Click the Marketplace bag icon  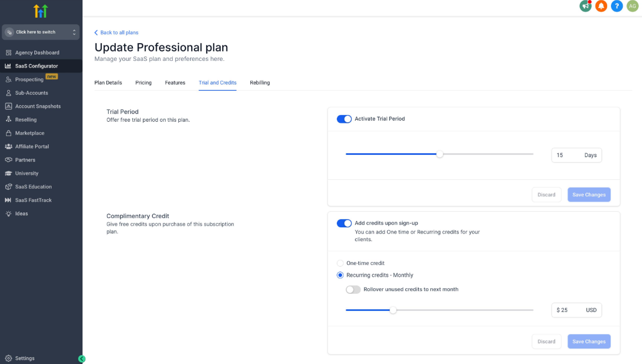tap(8, 133)
